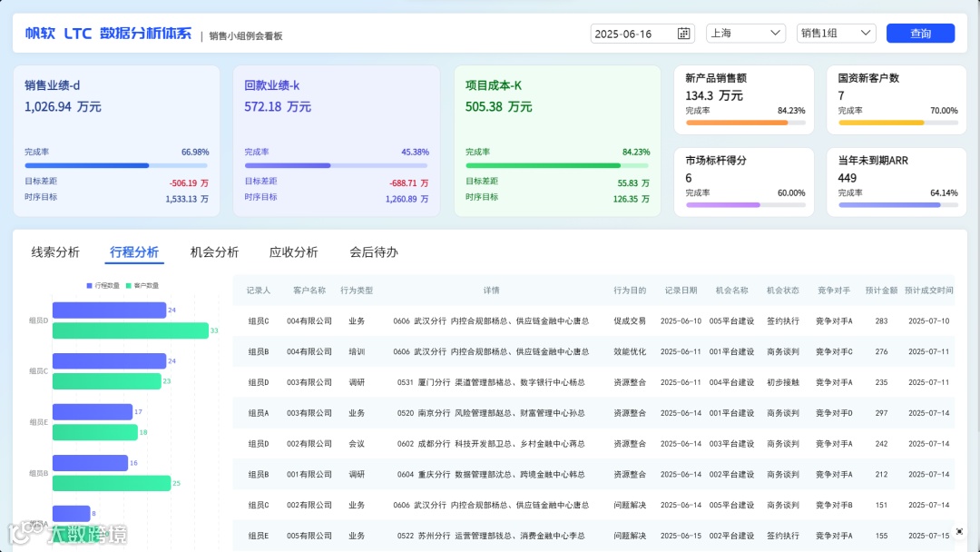Click the 国资新客户数 card heading
This screenshot has height=552, width=980.
coord(868,78)
